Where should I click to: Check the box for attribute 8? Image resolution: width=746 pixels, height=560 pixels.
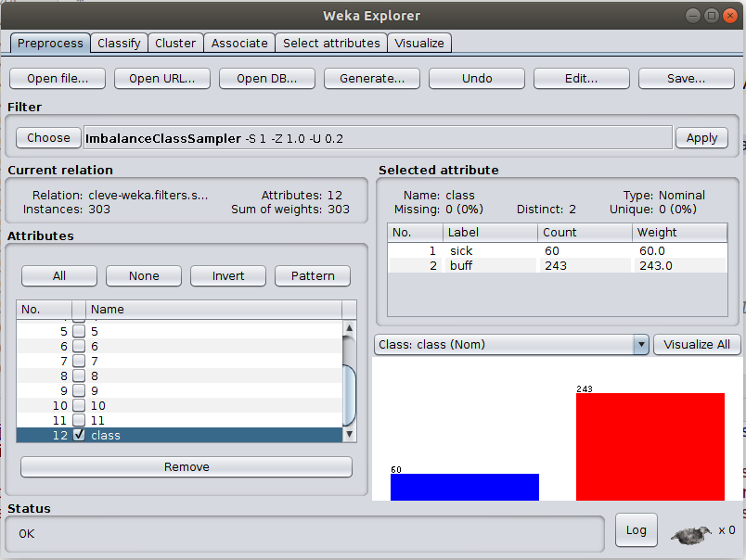click(79, 375)
